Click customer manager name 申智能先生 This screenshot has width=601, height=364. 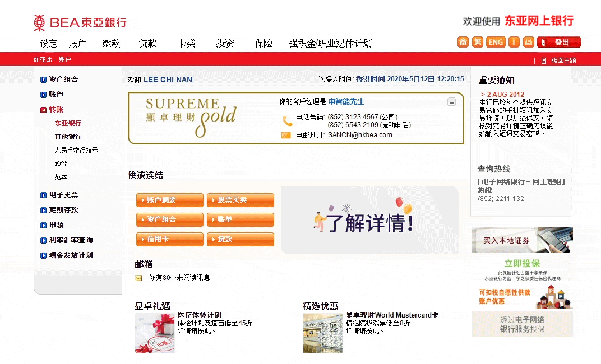pos(346,101)
